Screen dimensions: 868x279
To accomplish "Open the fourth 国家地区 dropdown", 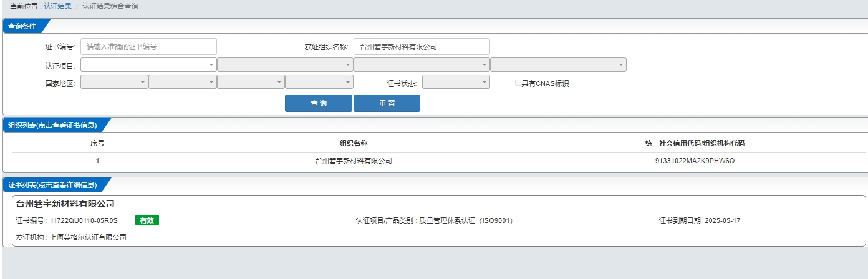I will 319,82.
